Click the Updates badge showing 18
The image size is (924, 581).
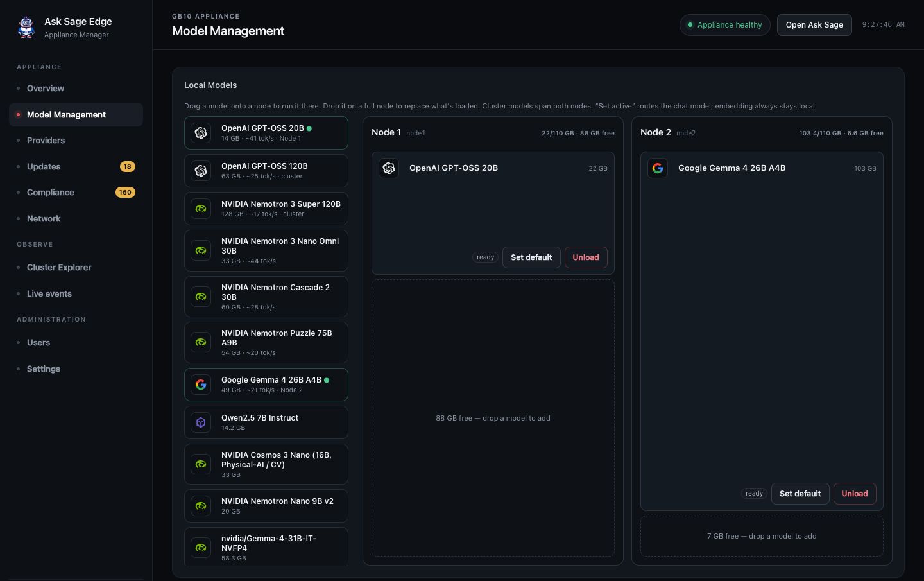pos(128,167)
